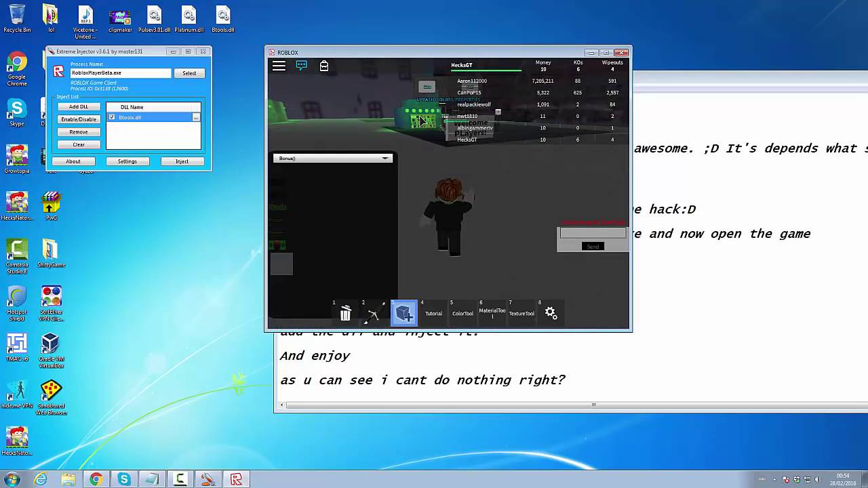Screen dimensions: 868x488
Task: Select the TMAC v6 shortcut
Action: pos(17,346)
